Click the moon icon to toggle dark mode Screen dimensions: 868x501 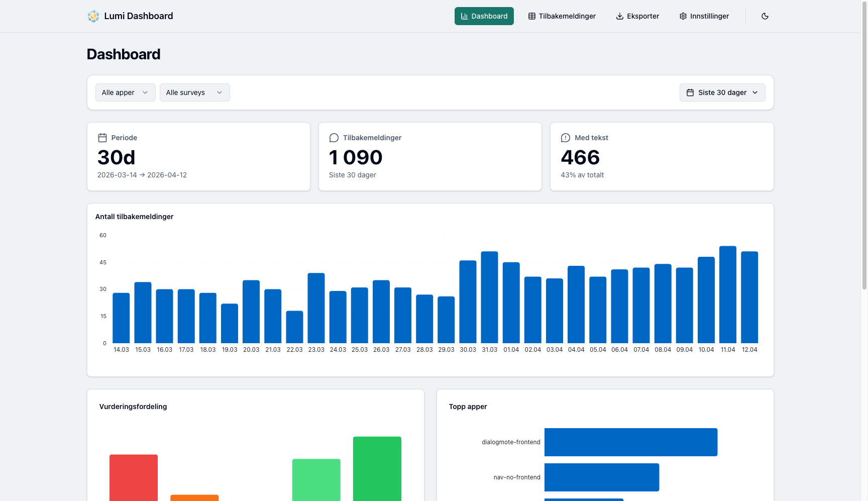[x=765, y=16]
